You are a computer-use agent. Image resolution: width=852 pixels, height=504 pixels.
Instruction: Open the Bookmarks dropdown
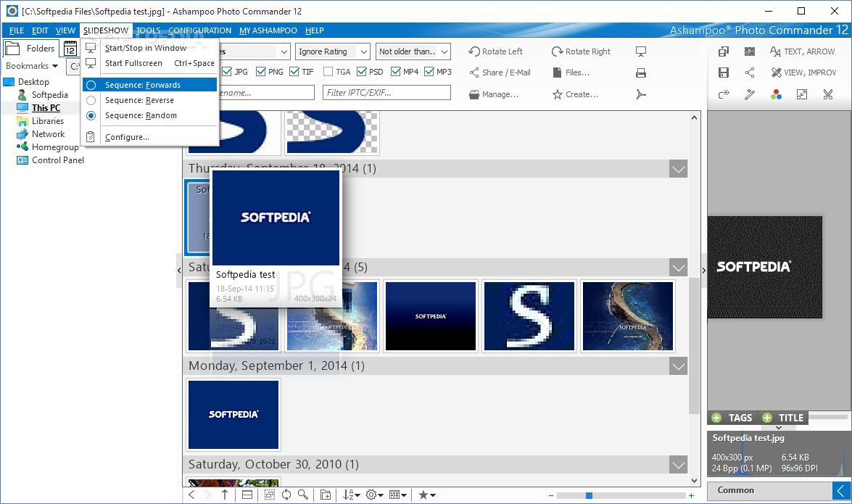[x=32, y=66]
